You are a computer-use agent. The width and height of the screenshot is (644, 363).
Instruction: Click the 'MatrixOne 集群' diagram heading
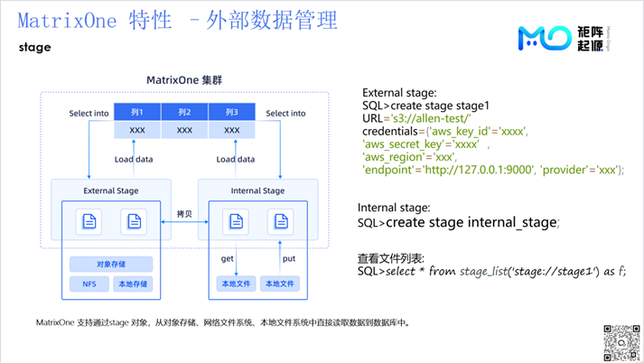[x=184, y=80]
